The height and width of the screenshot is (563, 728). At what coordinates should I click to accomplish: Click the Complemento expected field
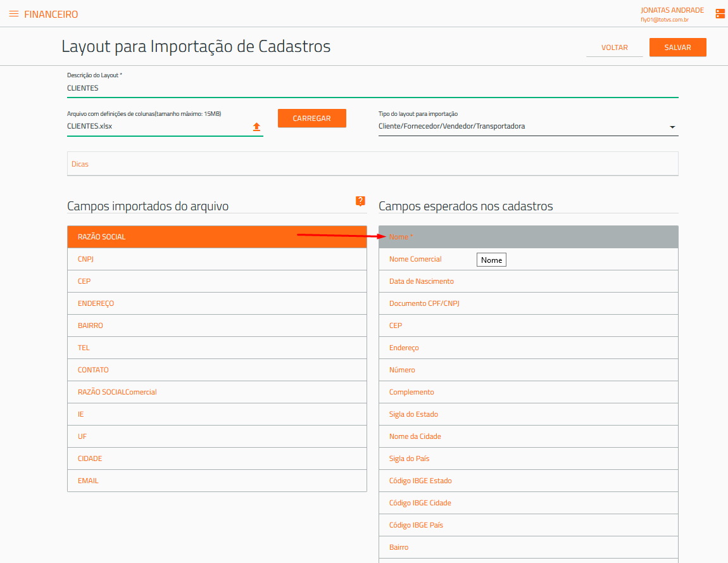(x=529, y=392)
